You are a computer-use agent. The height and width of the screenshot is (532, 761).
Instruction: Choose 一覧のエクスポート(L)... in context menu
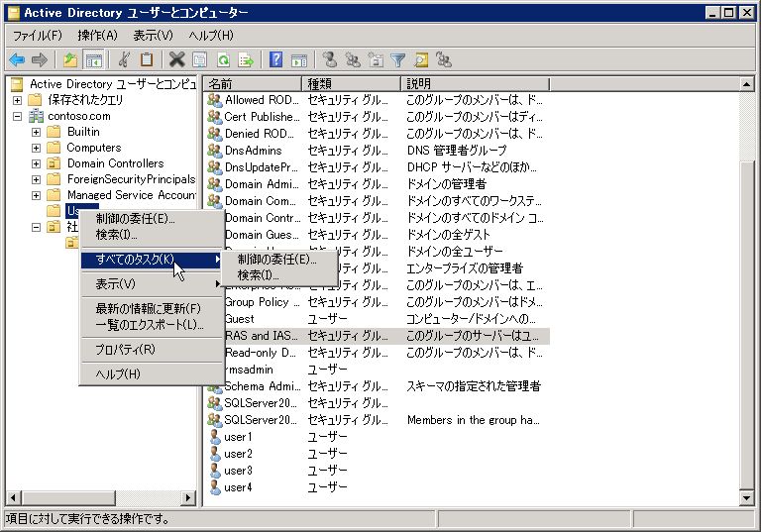152,324
